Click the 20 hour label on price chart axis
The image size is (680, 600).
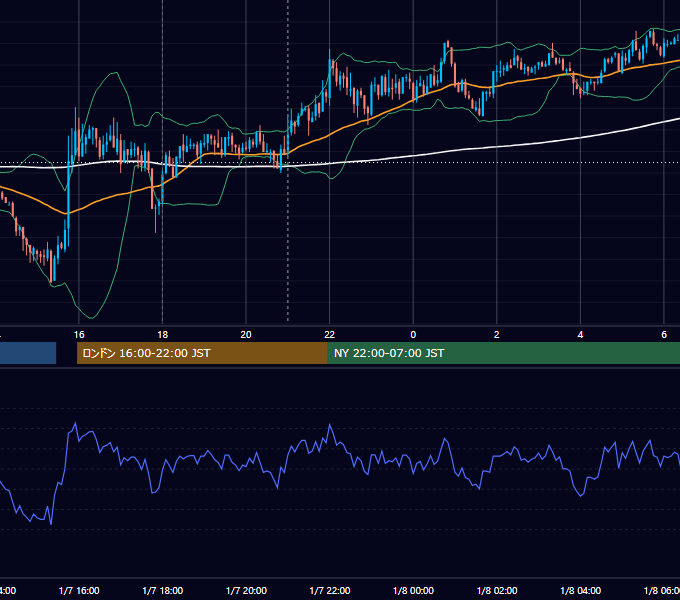click(x=246, y=335)
